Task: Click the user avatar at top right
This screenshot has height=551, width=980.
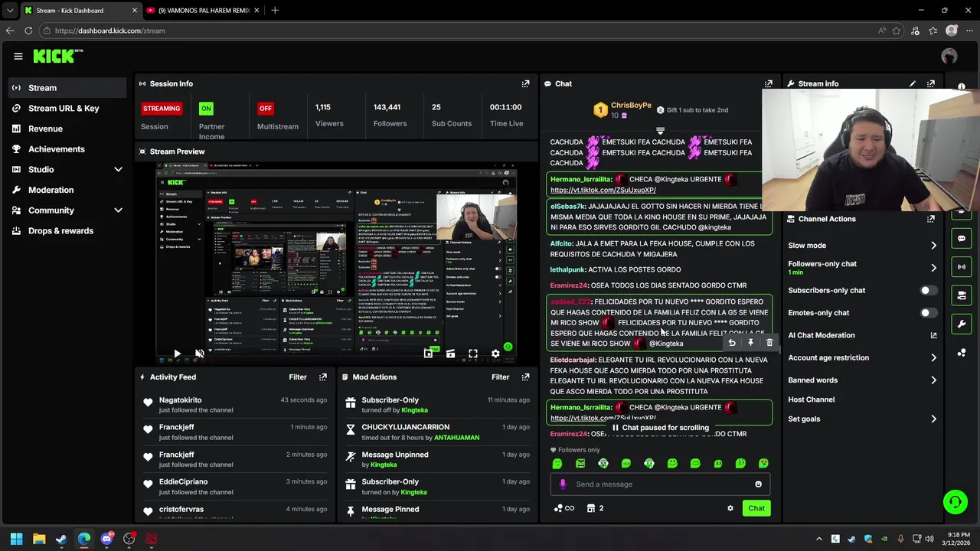Action: click(949, 56)
